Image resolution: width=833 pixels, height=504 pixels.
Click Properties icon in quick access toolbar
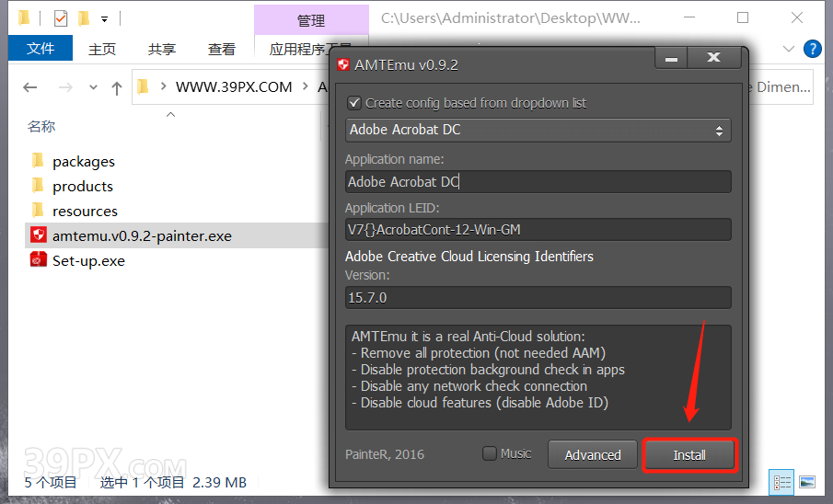pyautogui.click(x=61, y=18)
